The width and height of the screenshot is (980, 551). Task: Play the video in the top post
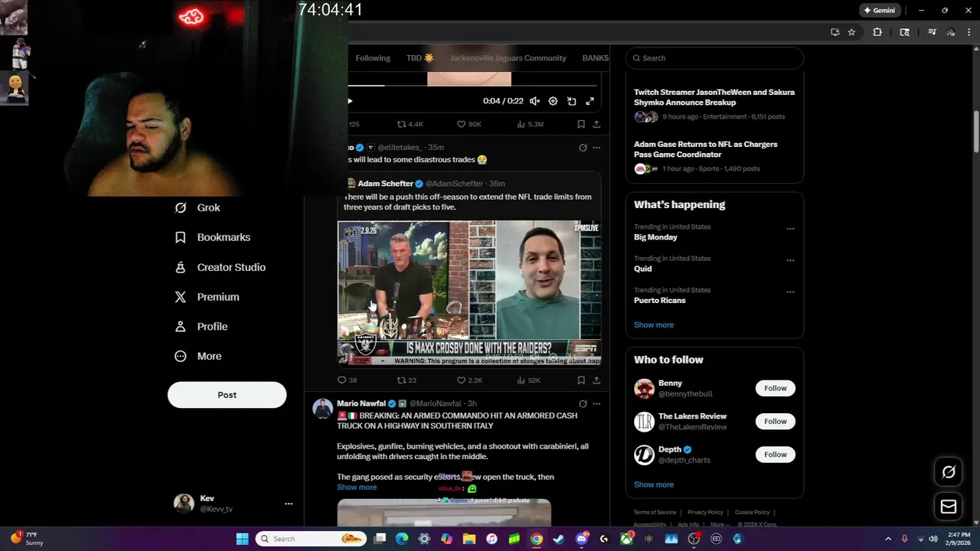click(351, 101)
